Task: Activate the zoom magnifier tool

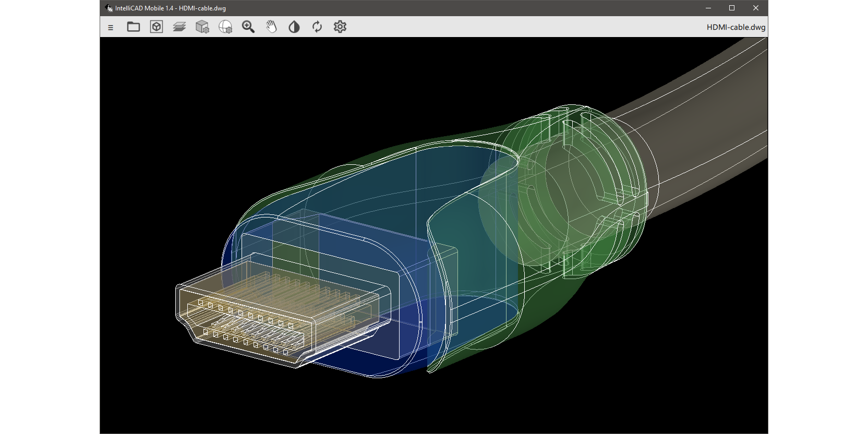Action: 248,27
